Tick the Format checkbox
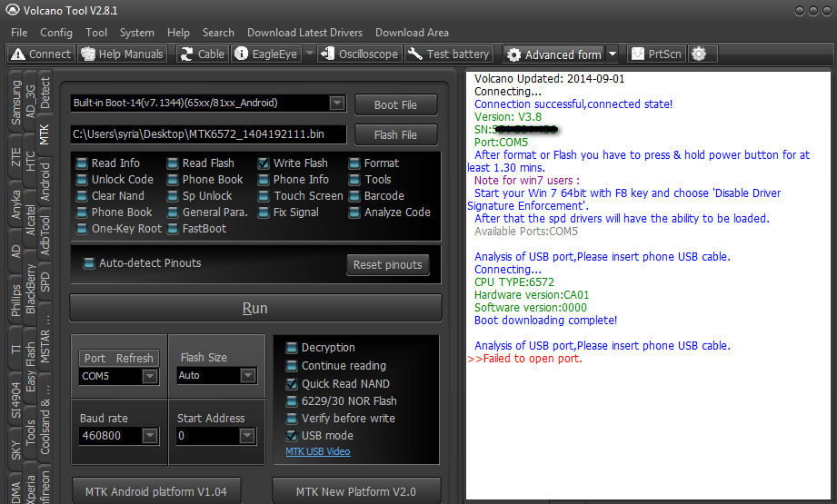The width and height of the screenshot is (837, 504). pos(354,163)
